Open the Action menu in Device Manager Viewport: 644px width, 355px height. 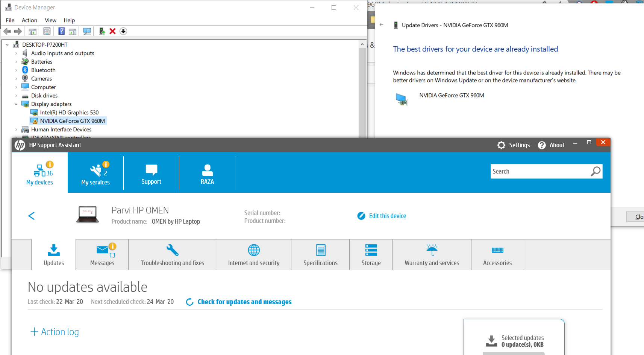tap(29, 20)
